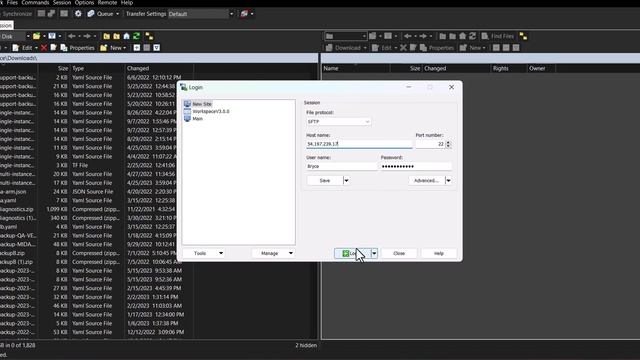
Task: Go to local root directory icon
Action: (116, 36)
